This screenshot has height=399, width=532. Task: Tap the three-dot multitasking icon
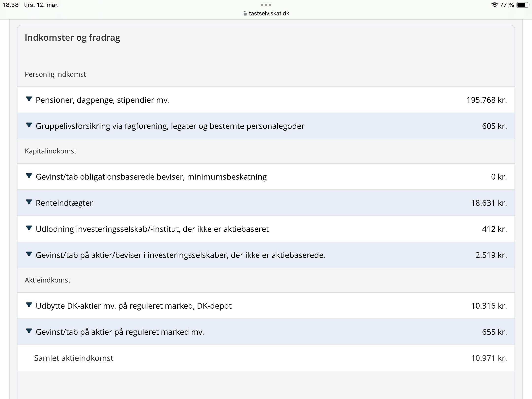[x=266, y=5]
